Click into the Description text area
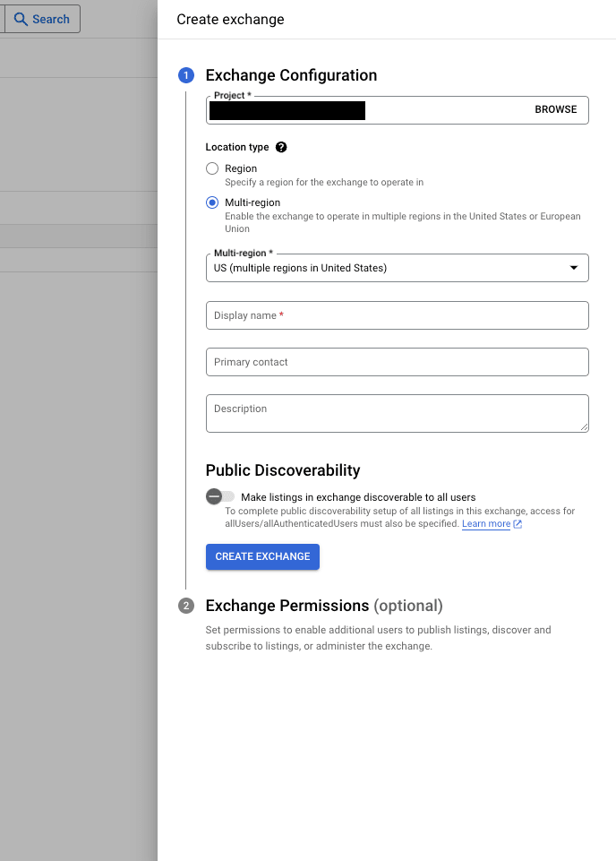 click(398, 414)
